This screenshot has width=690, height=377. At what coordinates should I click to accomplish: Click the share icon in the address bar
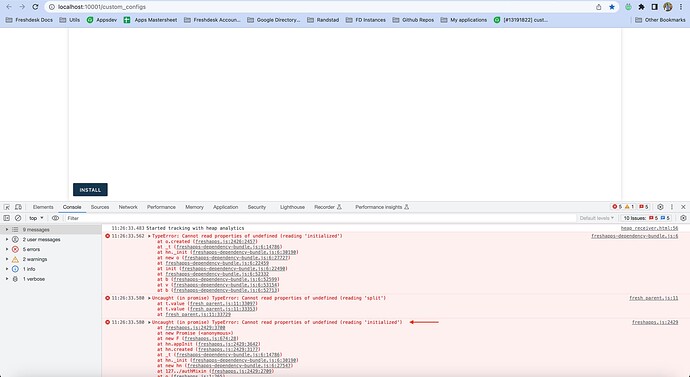point(598,7)
